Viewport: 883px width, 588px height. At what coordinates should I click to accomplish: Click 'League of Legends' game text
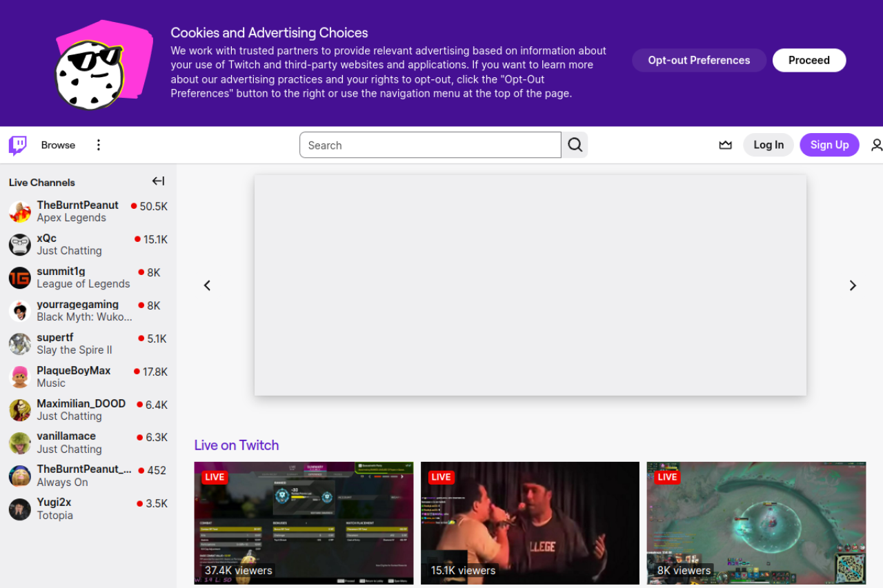point(83,284)
